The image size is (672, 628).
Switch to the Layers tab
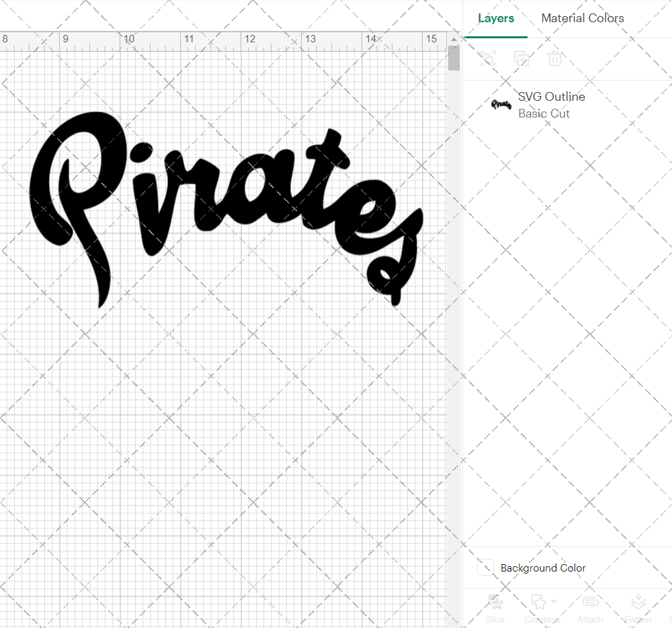[x=496, y=18]
